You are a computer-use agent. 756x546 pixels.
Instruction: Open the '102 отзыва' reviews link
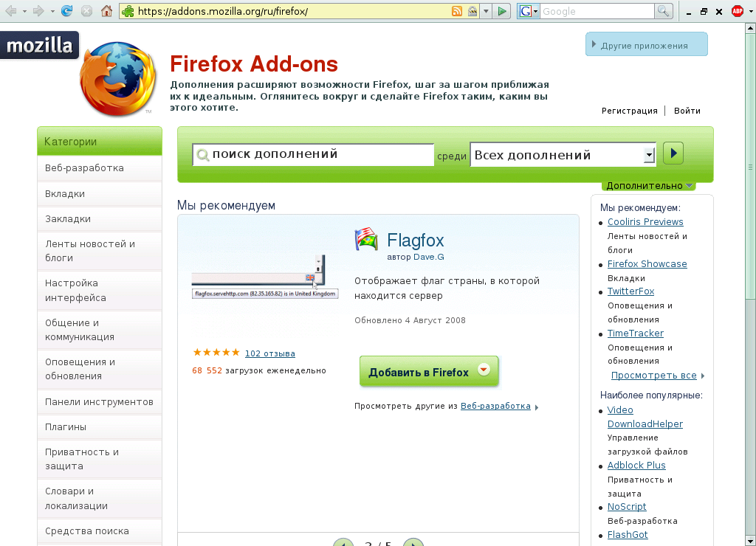point(269,353)
